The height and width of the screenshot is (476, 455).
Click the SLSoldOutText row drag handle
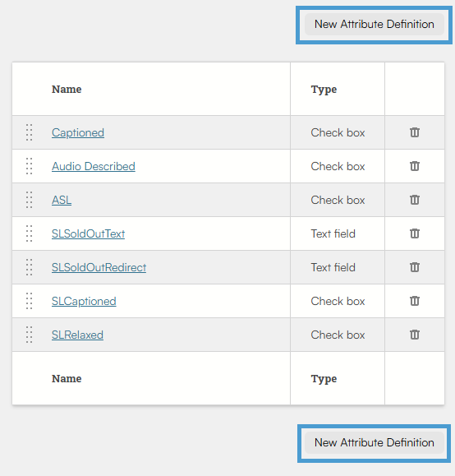(x=29, y=233)
